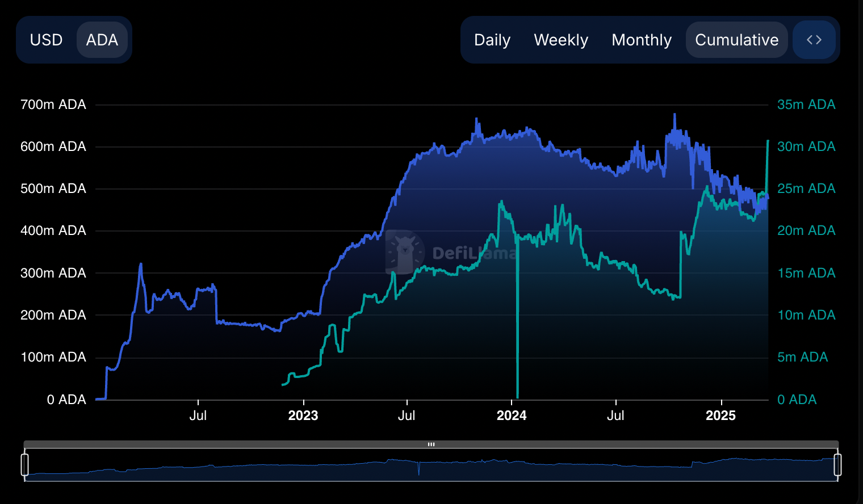Grab the grip icon atop the range bar
Viewport: 863px width, 504px height.
pos(431,444)
